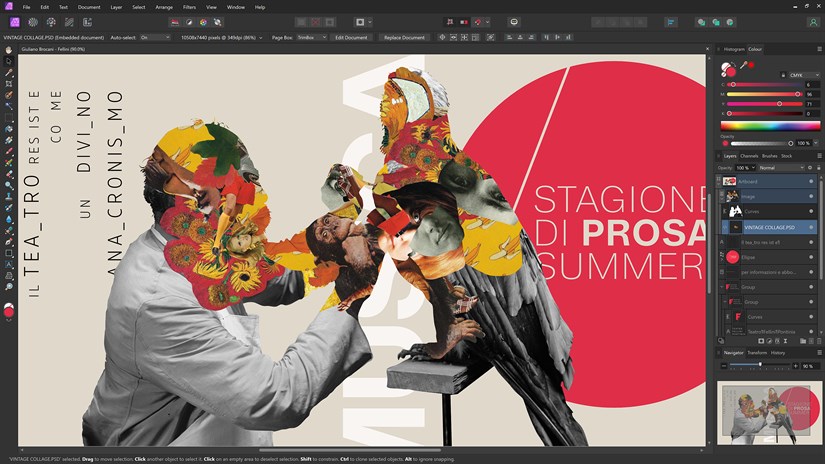Switch to the Photo persona icon
Image resolution: width=825 pixels, height=464 pixels.
click(x=15, y=22)
